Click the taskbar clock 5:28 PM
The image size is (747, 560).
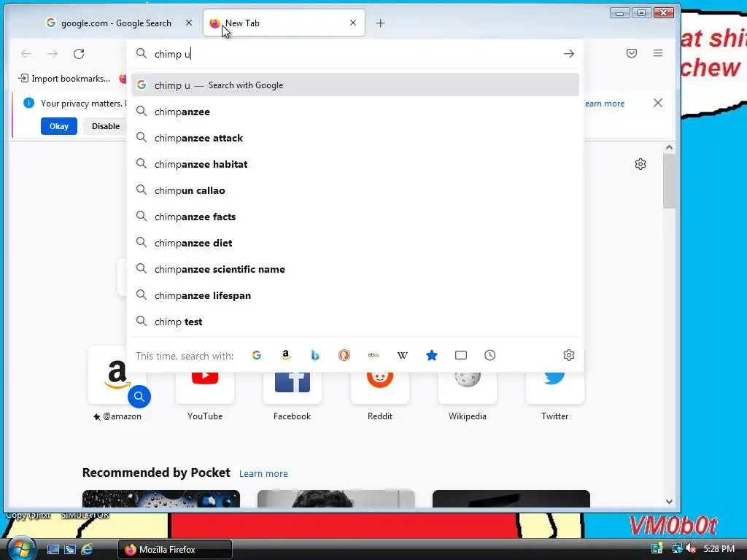click(x=719, y=549)
